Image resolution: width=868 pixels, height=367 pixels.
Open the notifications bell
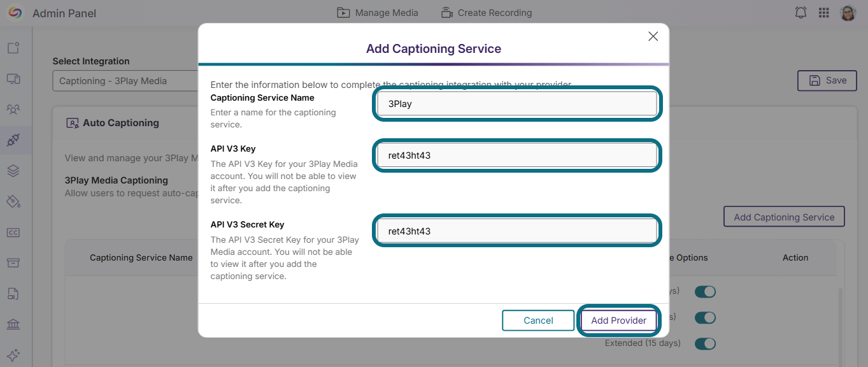click(x=801, y=13)
